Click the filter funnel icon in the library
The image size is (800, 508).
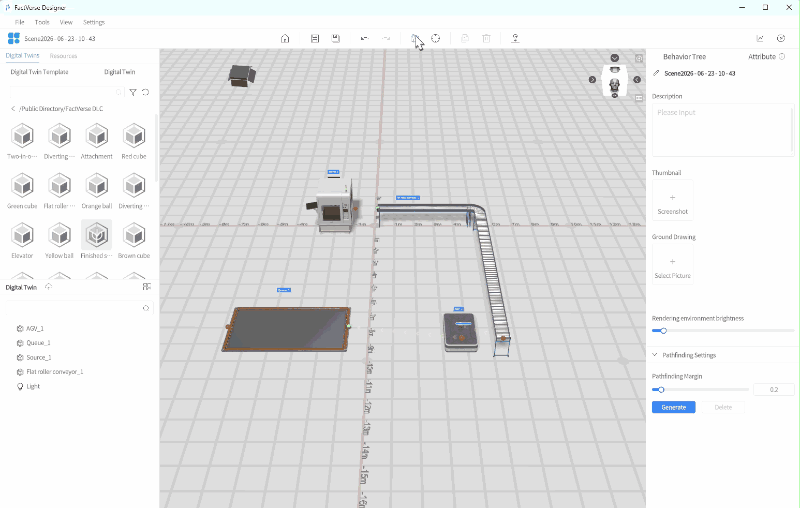coord(133,92)
